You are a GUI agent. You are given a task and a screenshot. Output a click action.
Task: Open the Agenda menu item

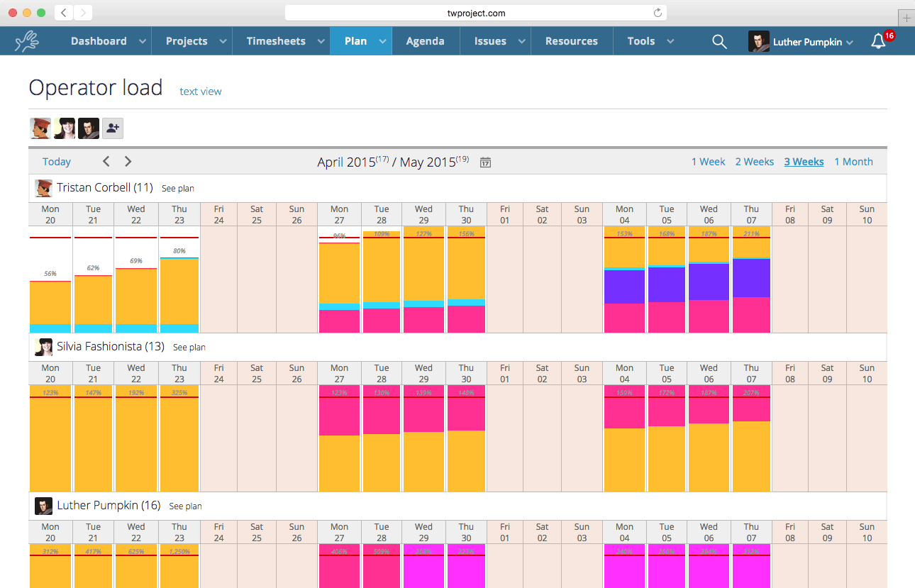click(x=425, y=41)
